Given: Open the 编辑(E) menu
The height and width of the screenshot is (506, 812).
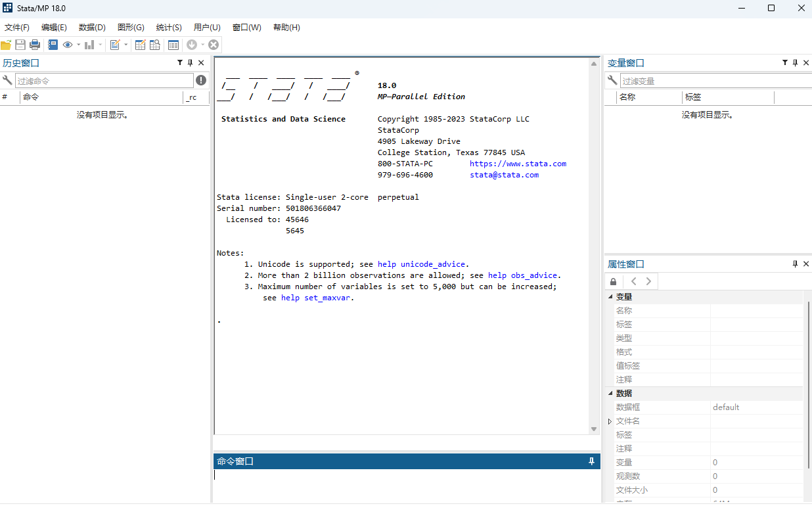Looking at the screenshot, I should click(54, 28).
